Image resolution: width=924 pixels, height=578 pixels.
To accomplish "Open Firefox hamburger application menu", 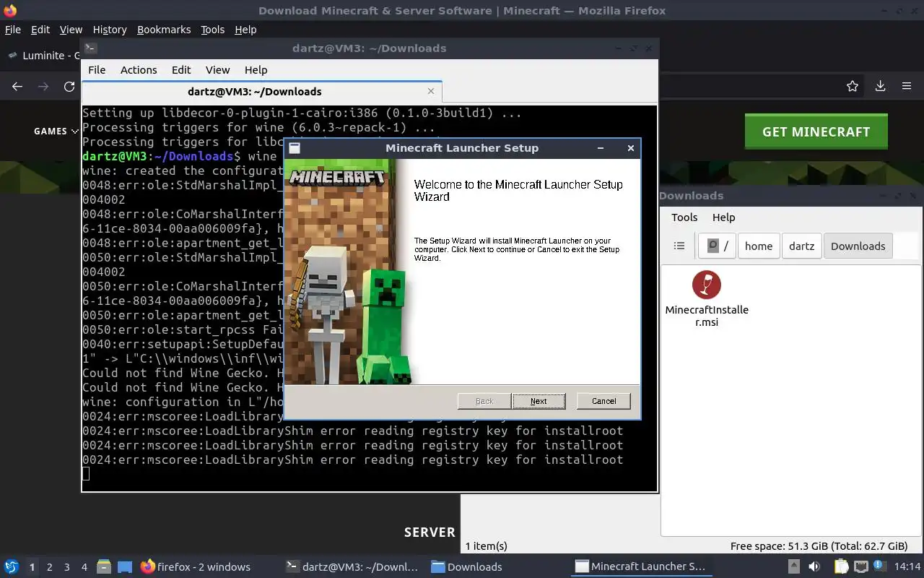I will coord(907,87).
